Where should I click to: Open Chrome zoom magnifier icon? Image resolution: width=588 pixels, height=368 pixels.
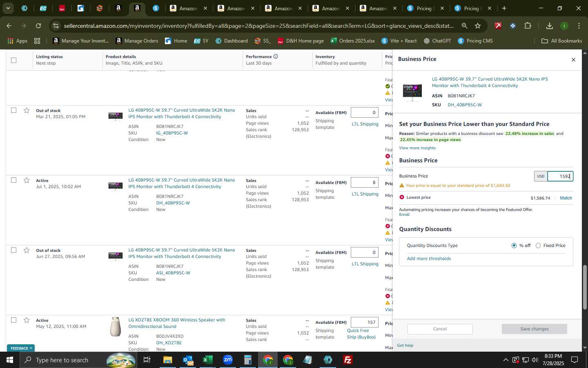point(464,26)
